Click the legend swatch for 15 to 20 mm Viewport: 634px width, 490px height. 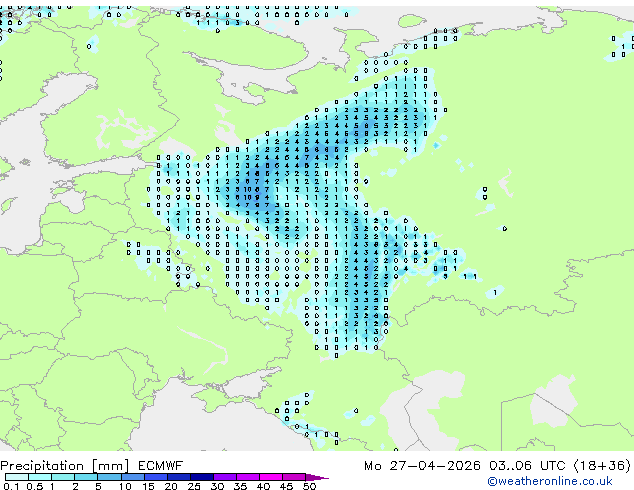156,477
